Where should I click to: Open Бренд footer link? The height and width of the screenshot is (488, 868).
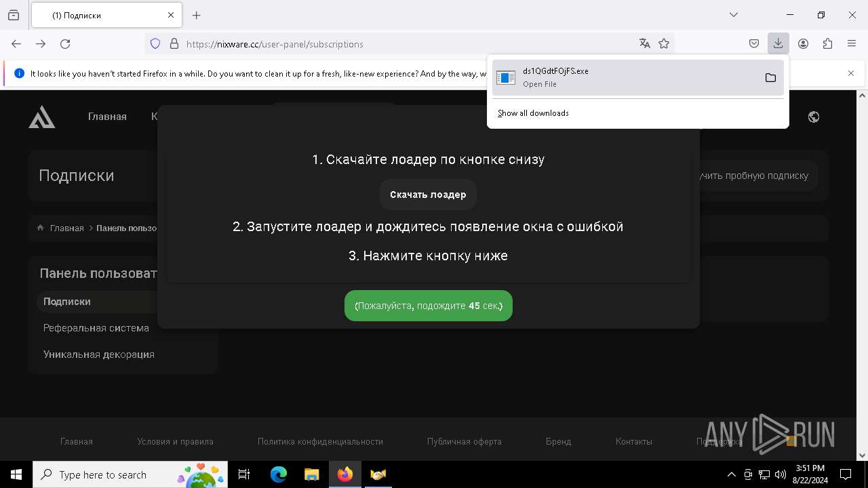(558, 441)
